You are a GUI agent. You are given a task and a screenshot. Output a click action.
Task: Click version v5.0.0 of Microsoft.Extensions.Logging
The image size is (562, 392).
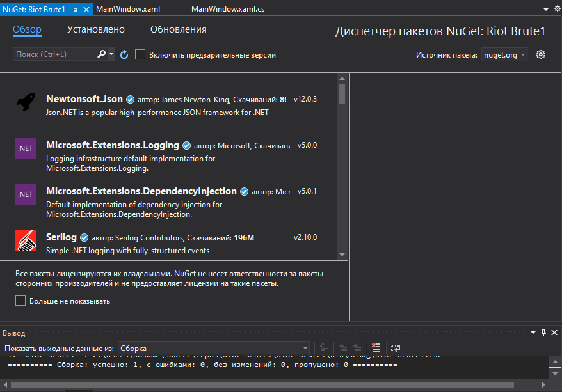(307, 145)
